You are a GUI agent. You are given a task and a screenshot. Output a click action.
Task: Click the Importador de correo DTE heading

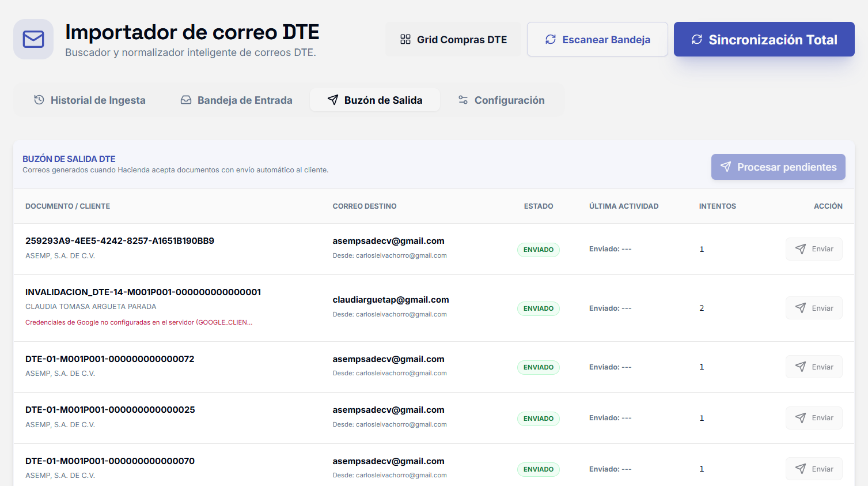click(x=192, y=32)
